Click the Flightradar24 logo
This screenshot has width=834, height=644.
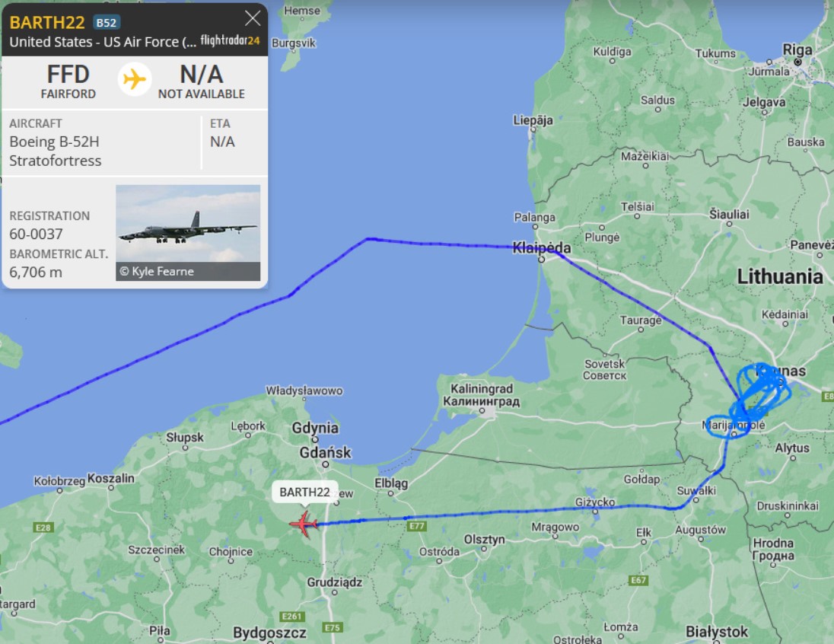click(230, 40)
